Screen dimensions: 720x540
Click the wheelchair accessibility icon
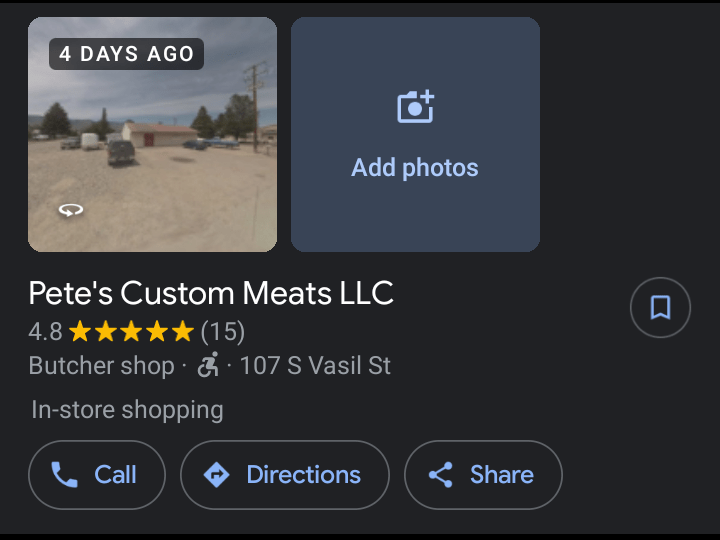tap(208, 366)
